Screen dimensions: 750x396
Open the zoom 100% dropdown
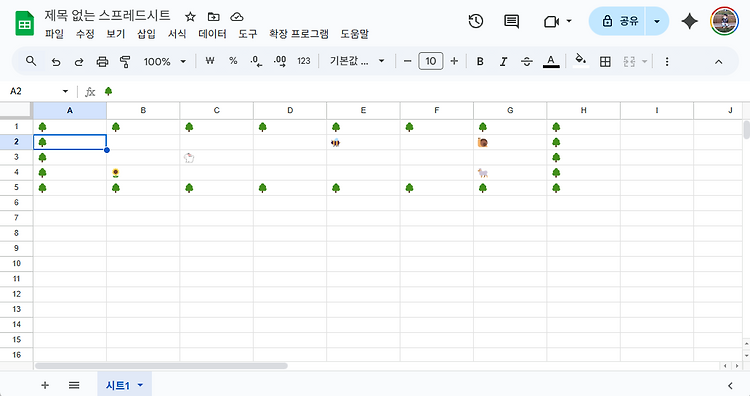tap(164, 61)
